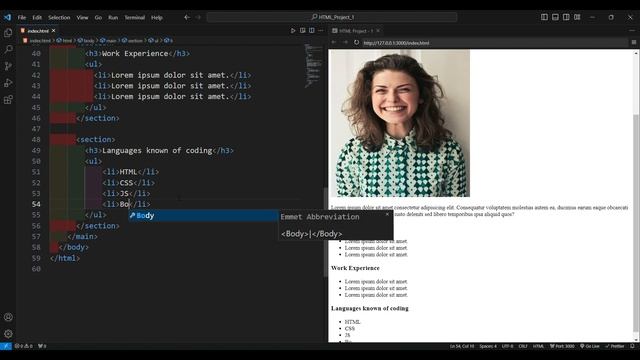Open the Terminal menu
This screenshot has height=360, width=640.
coord(135,18)
